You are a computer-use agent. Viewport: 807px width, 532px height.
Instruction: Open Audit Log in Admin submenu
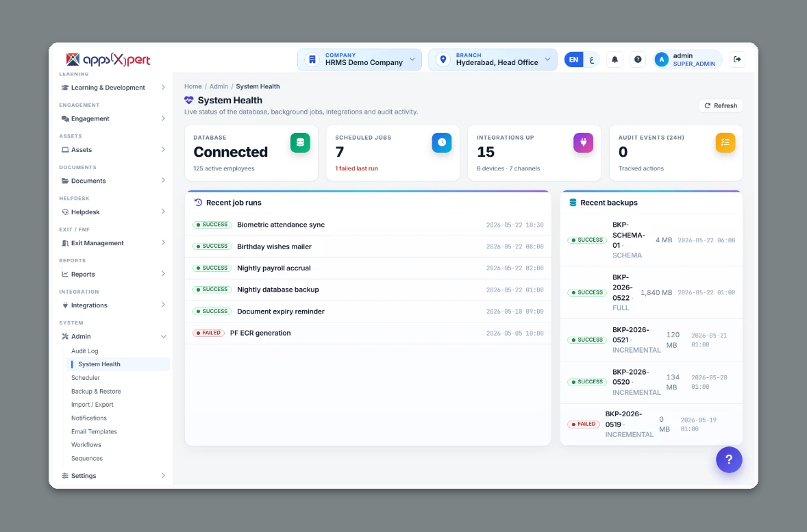[84, 351]
